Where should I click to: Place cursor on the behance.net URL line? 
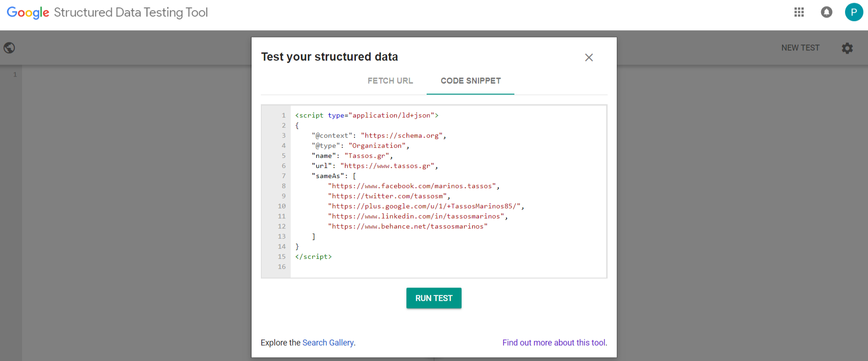(x=407, y=227)
